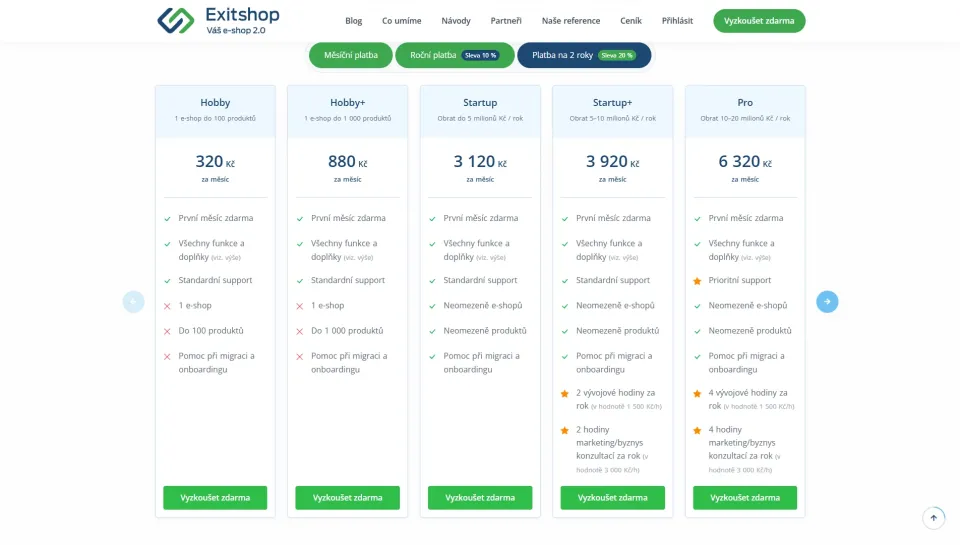The image size is (960, 545).
Task: Click the 320 Kč price
Action: pyautogui.click(x=215, y=162)
